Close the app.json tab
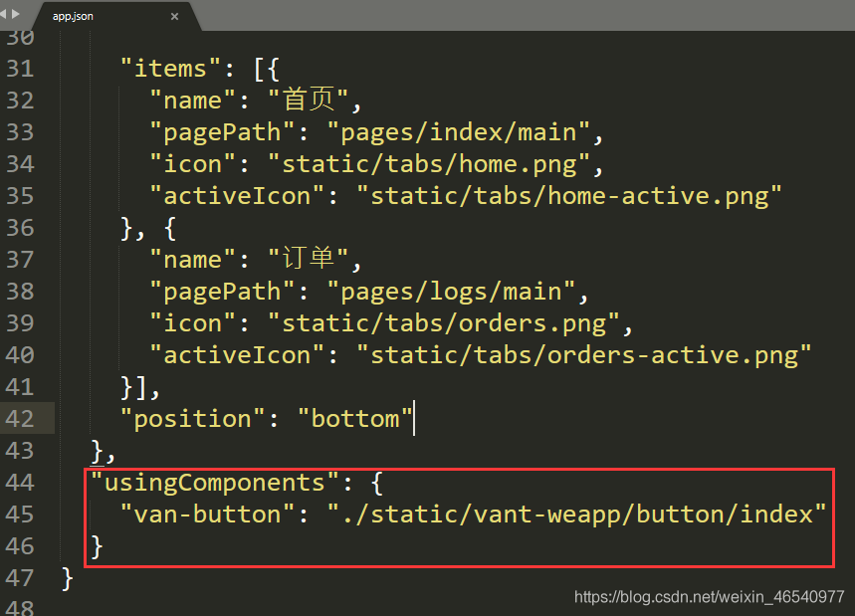This screenshot has height=616, width=855. coord(174,16)
